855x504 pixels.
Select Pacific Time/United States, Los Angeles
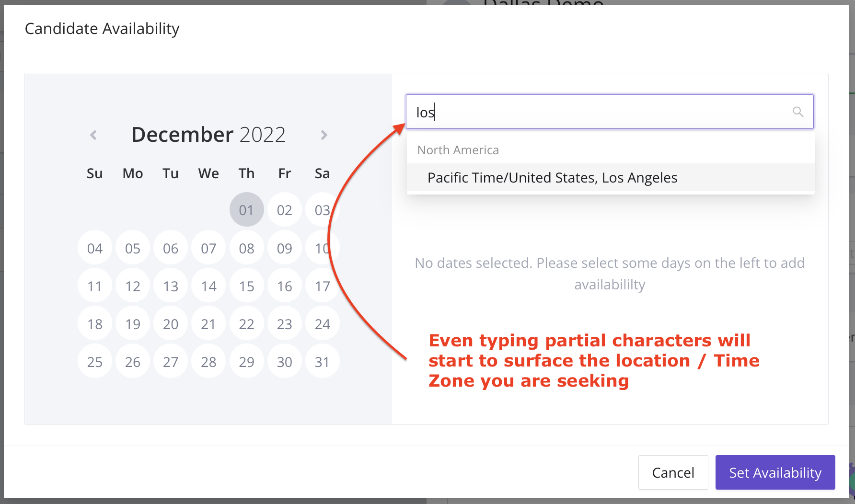(552, 177)
